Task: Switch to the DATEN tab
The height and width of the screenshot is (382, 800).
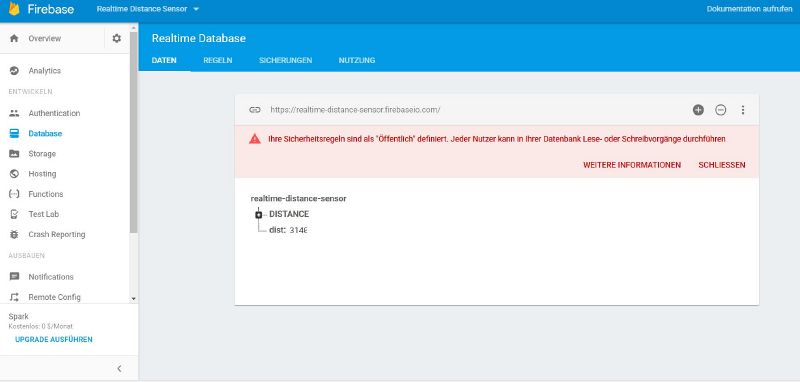Action: coord(164,60)
